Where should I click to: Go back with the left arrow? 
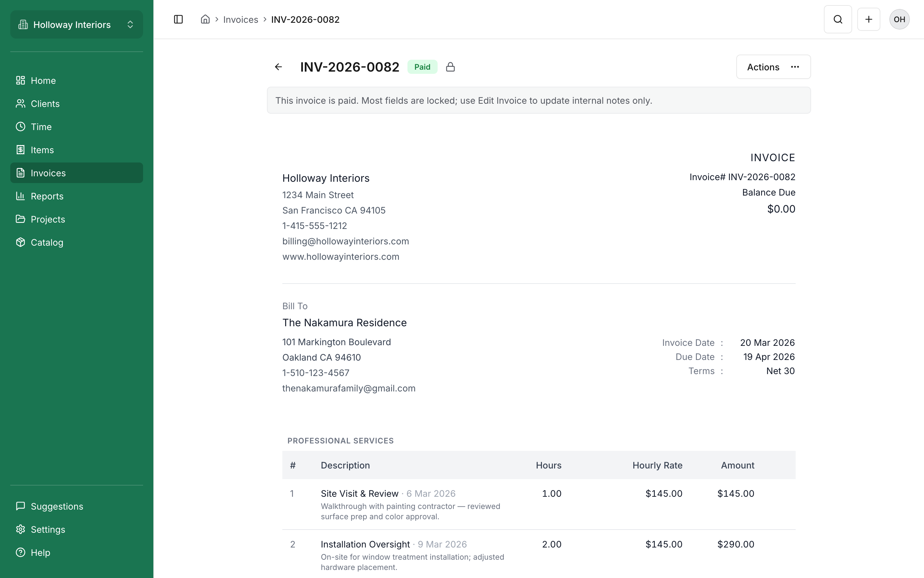point(278,67)
